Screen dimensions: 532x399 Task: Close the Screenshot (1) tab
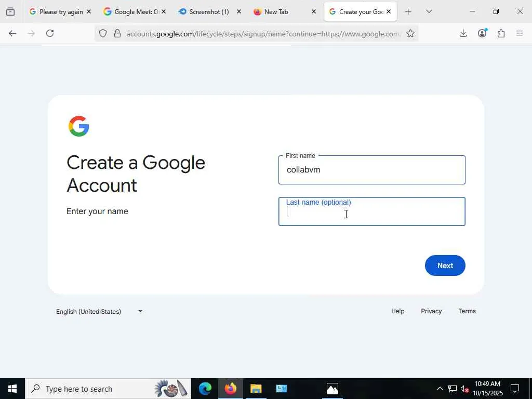239,11
